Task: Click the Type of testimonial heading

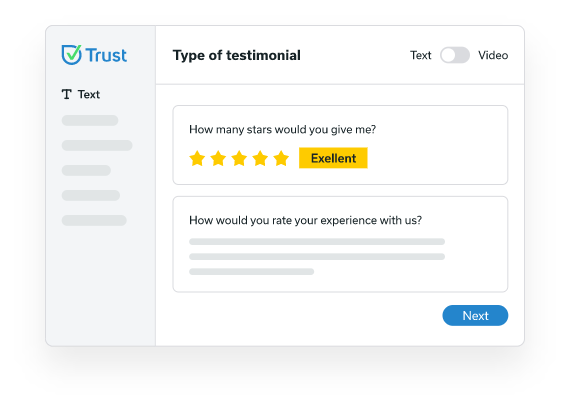Action: coord(237,55)
